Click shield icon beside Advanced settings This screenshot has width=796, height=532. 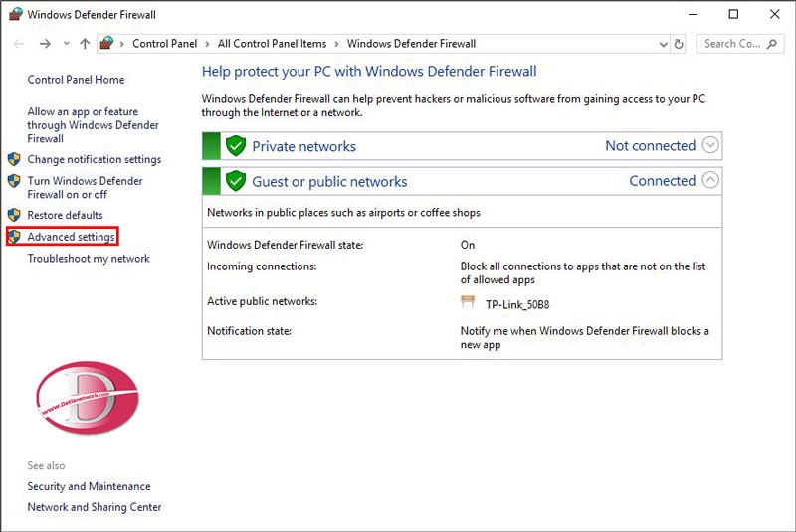14,237
